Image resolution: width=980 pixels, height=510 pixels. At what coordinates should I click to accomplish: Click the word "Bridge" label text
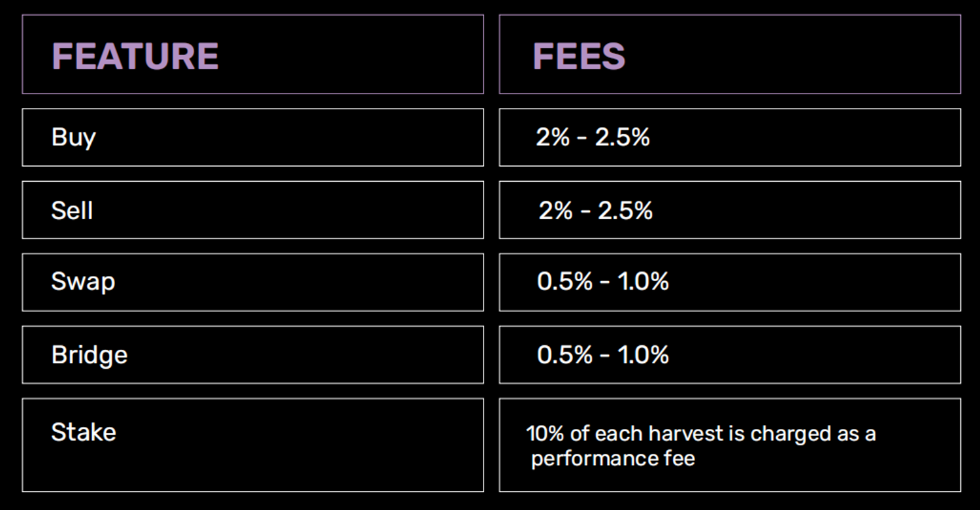[x=90, y=355]
